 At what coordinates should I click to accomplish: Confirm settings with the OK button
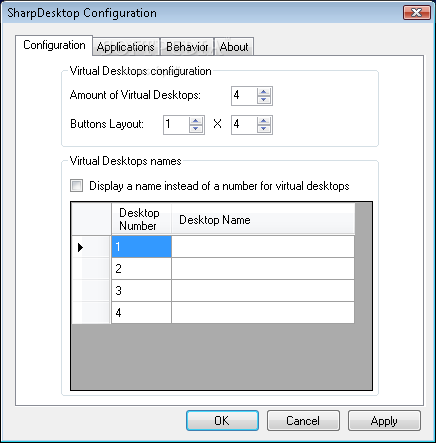[x=222, y=421]
